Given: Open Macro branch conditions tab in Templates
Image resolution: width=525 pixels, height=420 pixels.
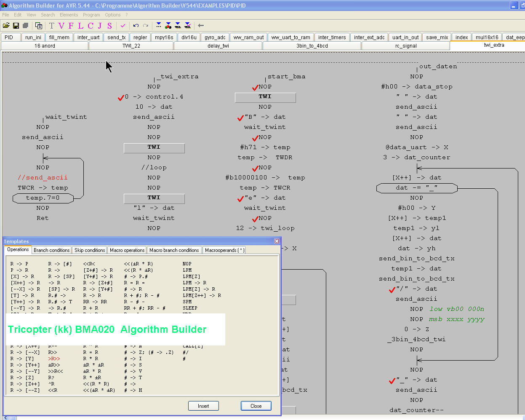Looking at the screenshot, I should tap(174, 250).
